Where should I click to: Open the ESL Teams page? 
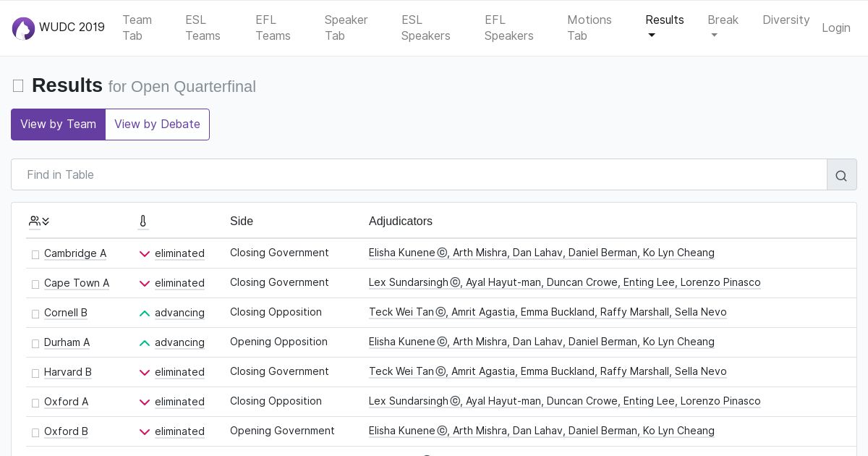pyautogui.click(x=203, y=28)
